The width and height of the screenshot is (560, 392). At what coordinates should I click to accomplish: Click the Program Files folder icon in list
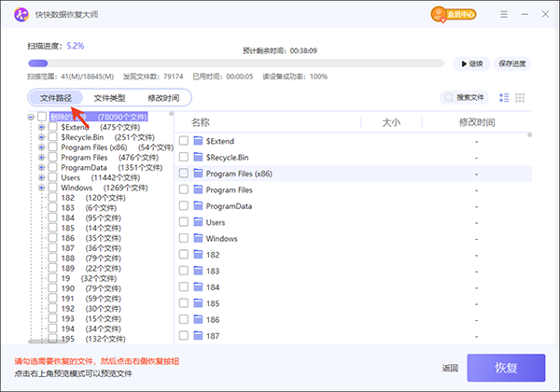pos(198,189)
